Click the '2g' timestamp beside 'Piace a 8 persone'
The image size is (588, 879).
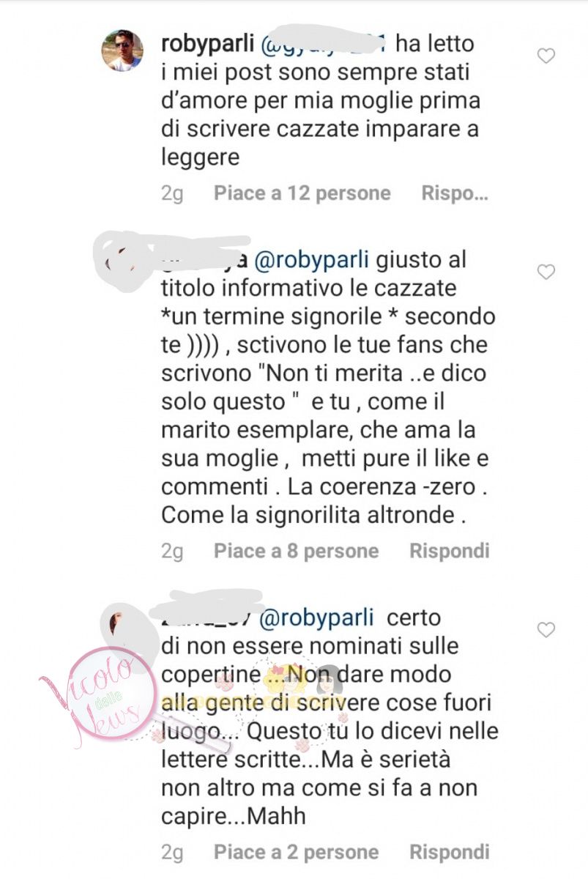click(173, 551)
